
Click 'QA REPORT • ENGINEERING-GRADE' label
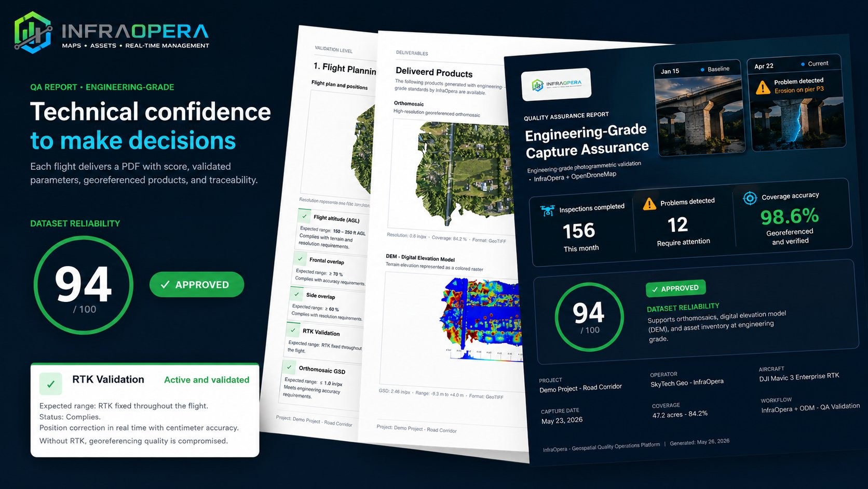tap(102, 87)
